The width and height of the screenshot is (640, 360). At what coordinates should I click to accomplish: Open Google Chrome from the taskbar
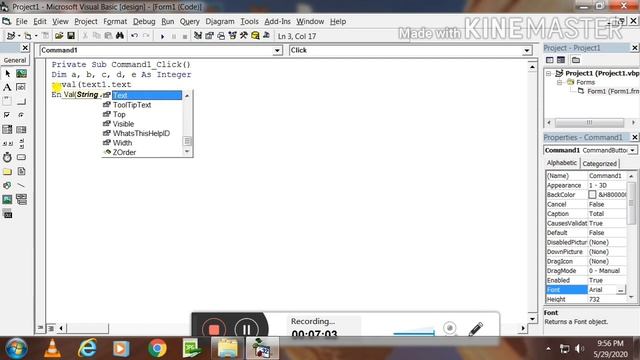point(157,348)
